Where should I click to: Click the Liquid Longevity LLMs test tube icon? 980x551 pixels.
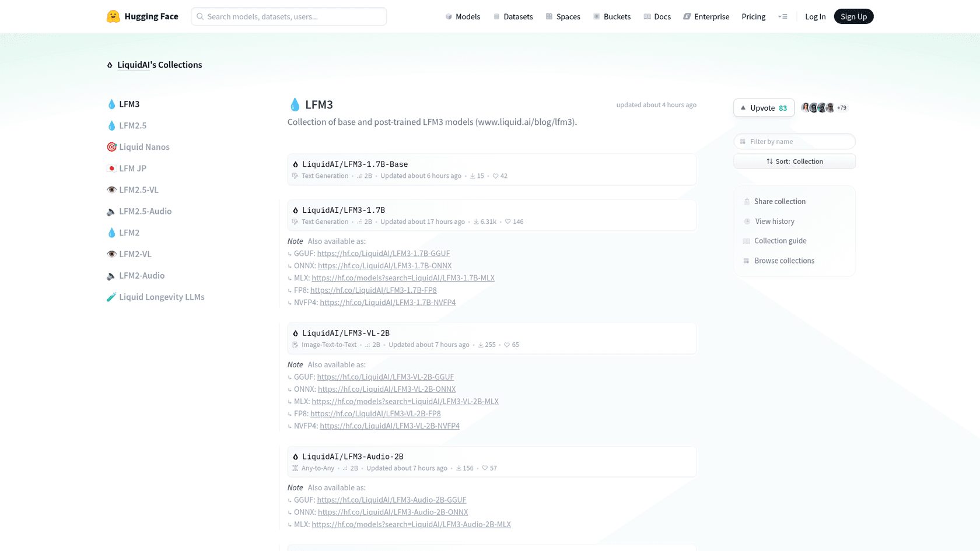pyautogui.click(x=111, y=297)
